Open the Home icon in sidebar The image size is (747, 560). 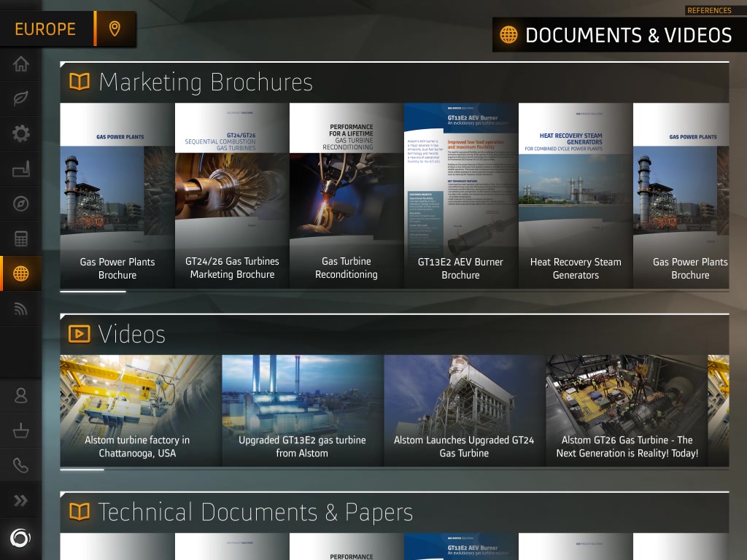coord(21,63)
